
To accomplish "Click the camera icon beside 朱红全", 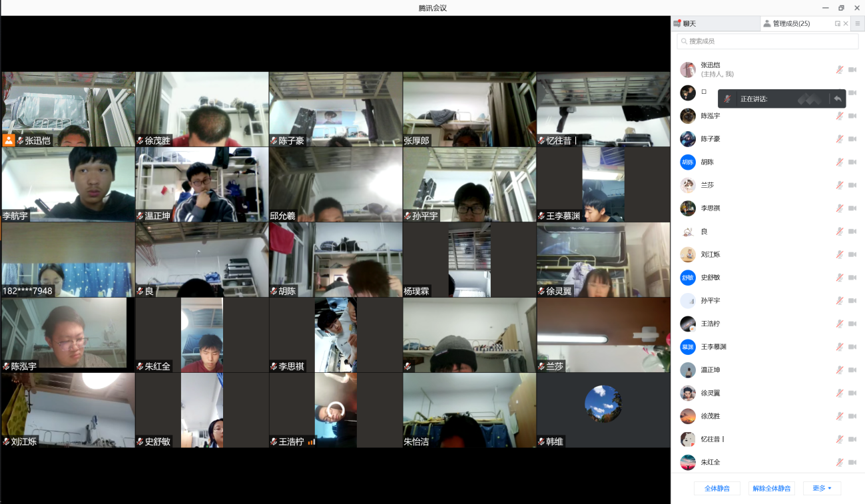I will (x=852, y=462).
